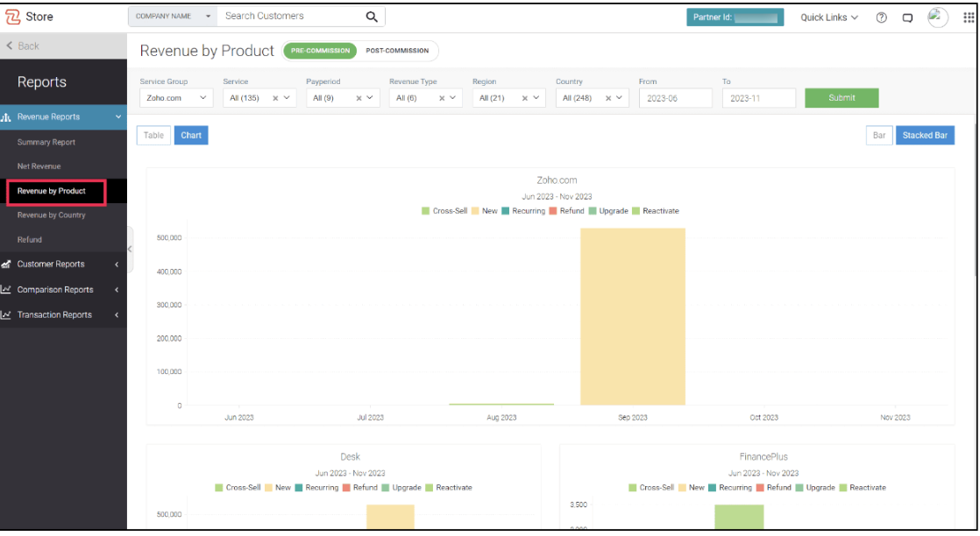The height and width of the screenshot is (536, 980).
Task: Toggle Reactivate series color swatch in Zoho.com legend
Action: tap(636, 211)
